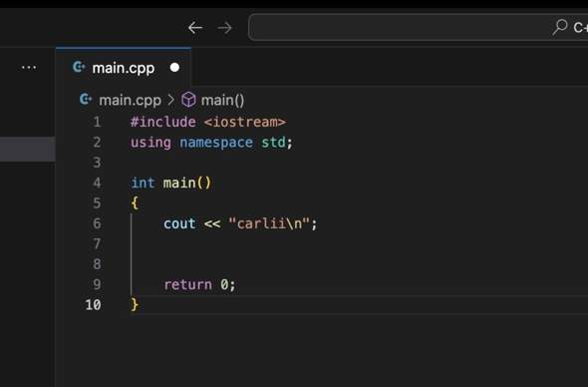Click line number 10 in gutter
This screenshot has width=588, height=387.
pyautogui.click(x=93, y=304)
